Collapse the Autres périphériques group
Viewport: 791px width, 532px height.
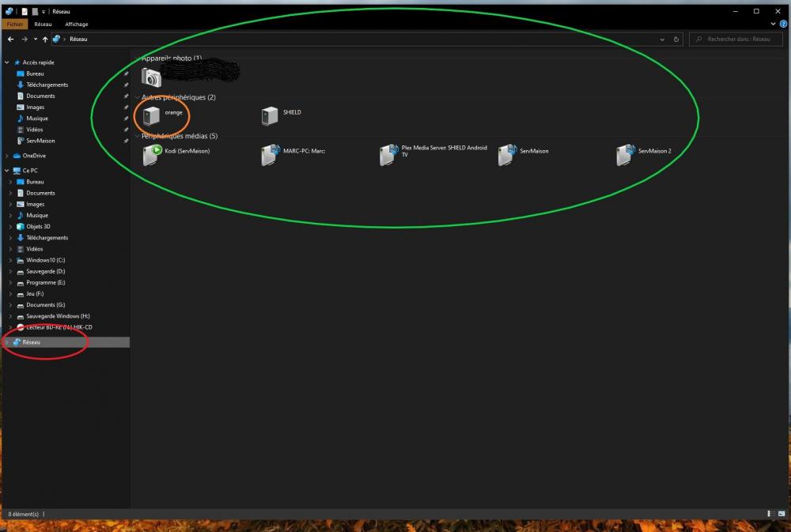[x=137, y=96]
